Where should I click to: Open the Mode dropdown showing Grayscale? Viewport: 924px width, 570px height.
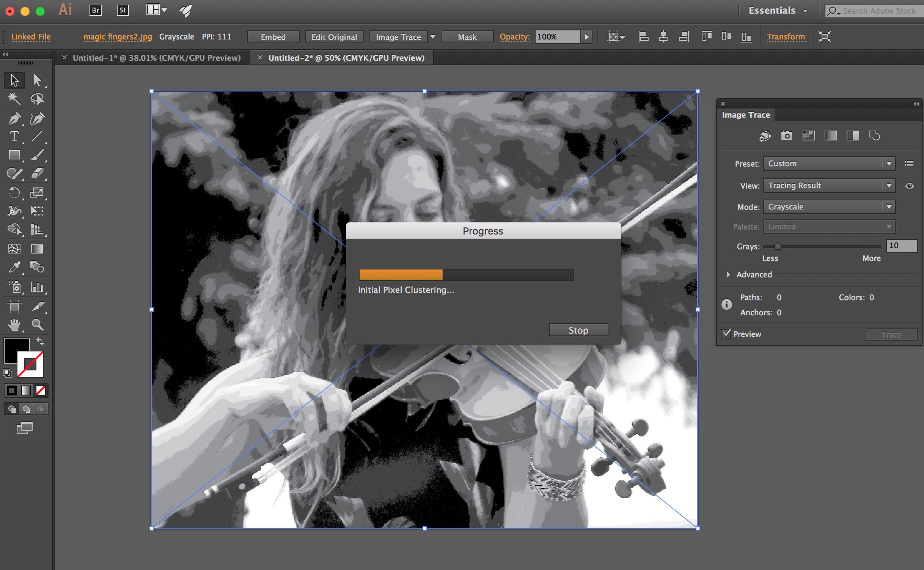pyautogui.click(x=830, y=207)
